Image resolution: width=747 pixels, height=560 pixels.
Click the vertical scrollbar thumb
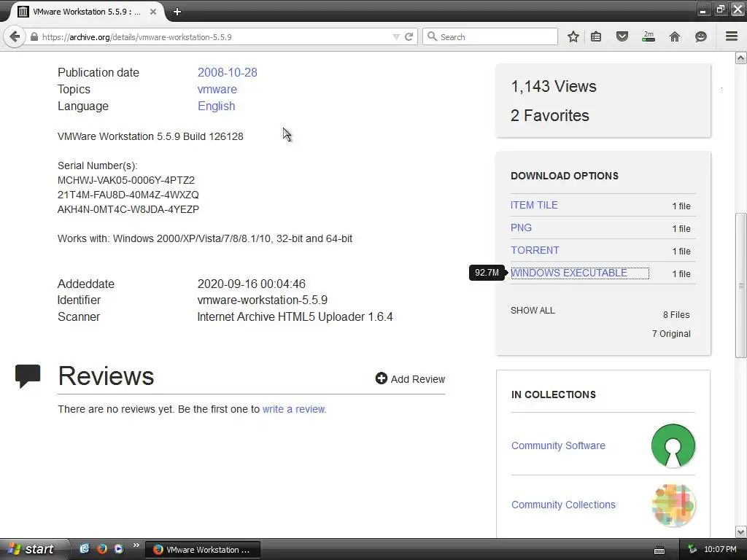[741, 285]
